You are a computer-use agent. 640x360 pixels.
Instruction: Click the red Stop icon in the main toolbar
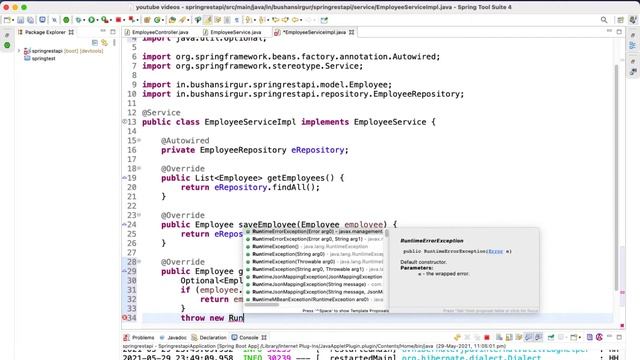(x=118, y=20)
